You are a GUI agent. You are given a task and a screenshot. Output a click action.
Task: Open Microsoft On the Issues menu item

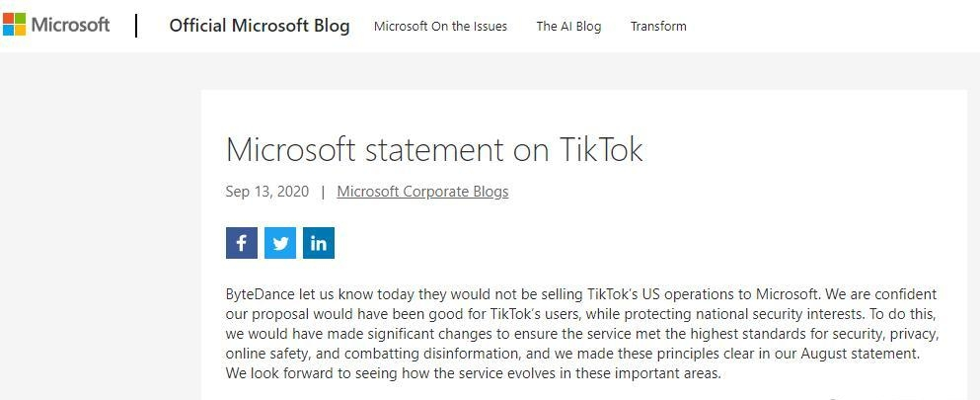(440, 27)
